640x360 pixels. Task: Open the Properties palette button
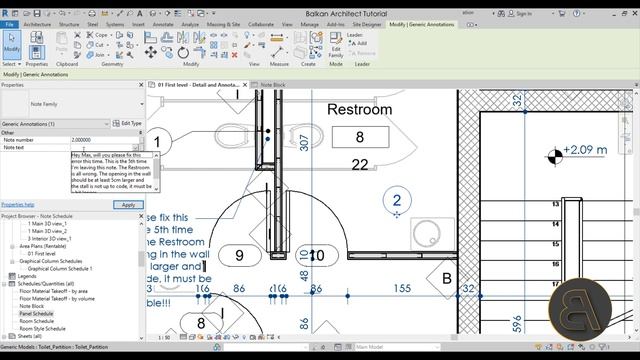pos(36,52)
